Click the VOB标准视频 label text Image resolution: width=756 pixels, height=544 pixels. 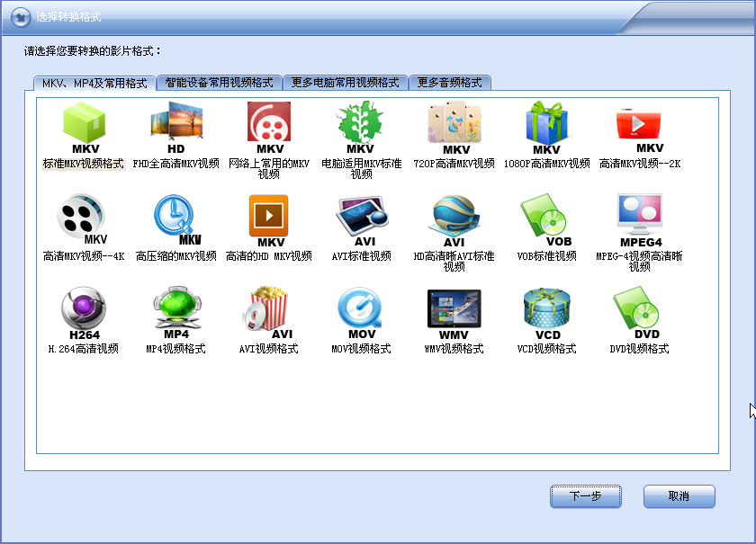click(547, 256)
